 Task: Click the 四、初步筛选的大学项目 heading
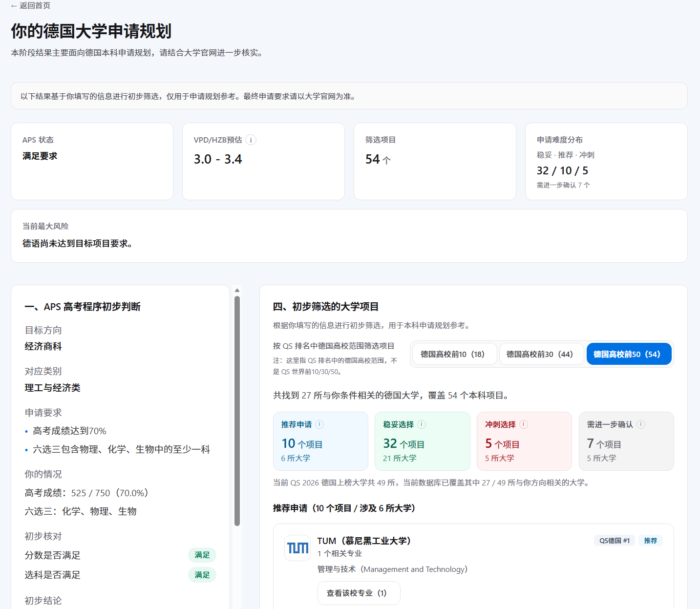pyautogui.click(x=326, y=307)
